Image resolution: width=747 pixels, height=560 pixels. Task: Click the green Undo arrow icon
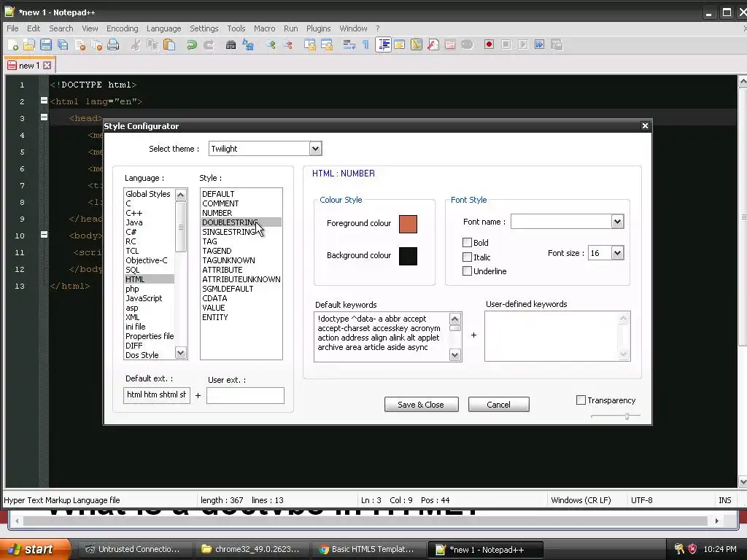click(192, 44)
